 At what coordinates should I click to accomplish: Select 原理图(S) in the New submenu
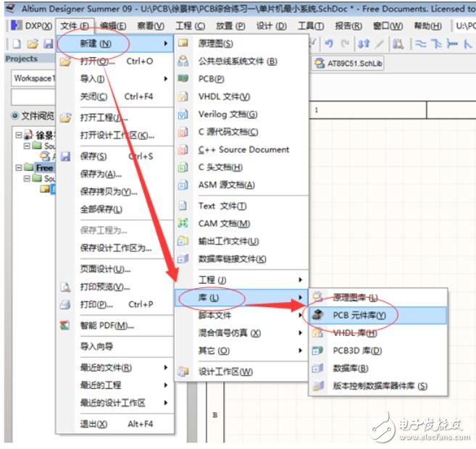pyautogui.click(x=242, y=43)
